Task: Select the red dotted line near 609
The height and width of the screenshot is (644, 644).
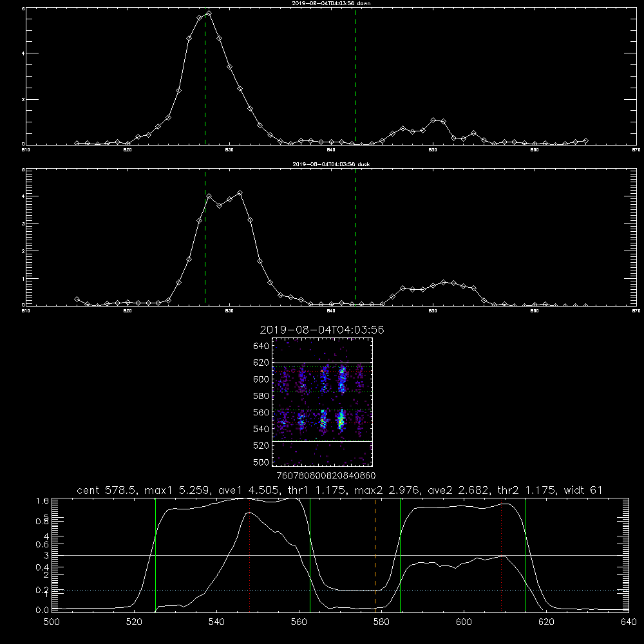Action: coord(501,554)
